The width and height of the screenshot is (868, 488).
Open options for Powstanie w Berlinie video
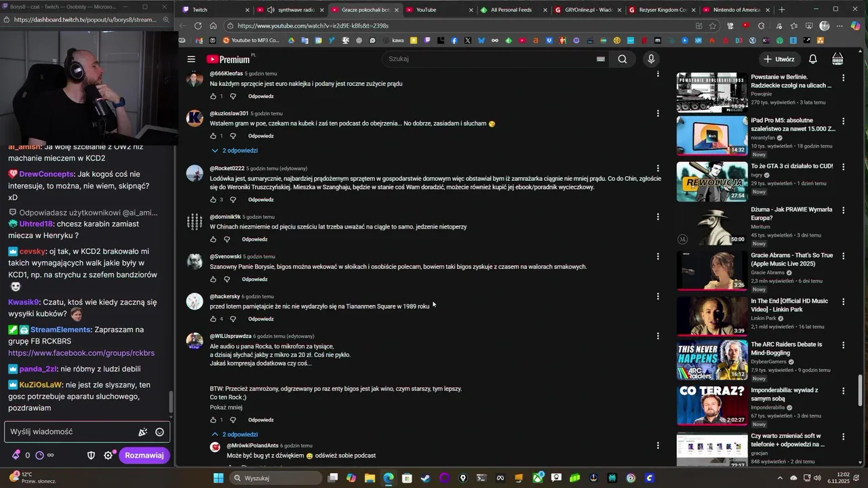tap(844, 78)
